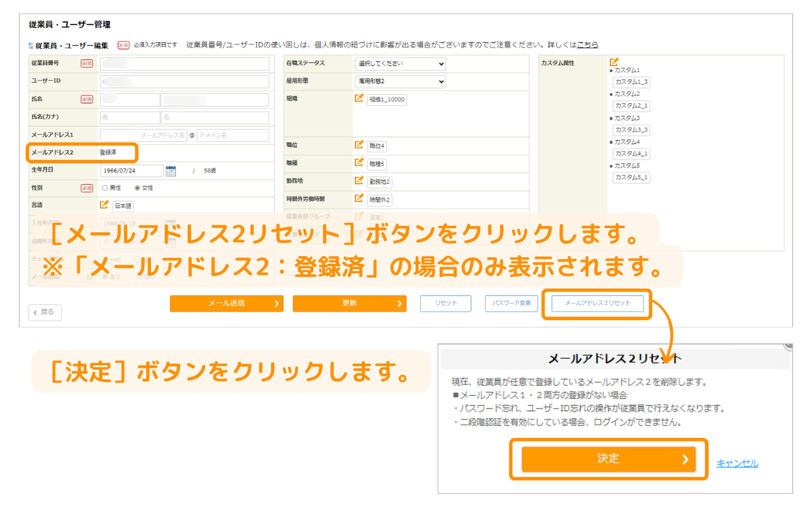The width and height of the screenshot is (812, 508).
Task: Click the メールアドレス2リセット button
Action: [597, 304]
